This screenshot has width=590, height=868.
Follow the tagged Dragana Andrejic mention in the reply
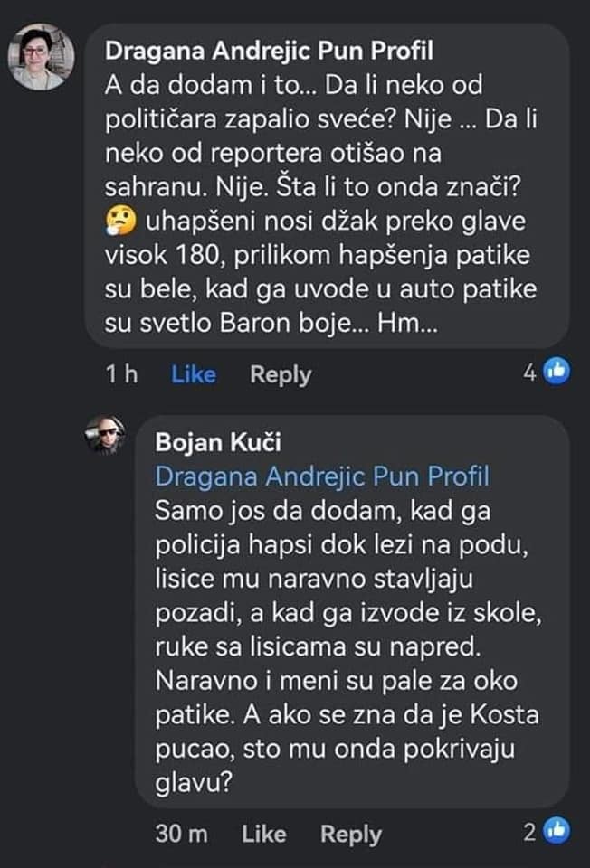321,476
